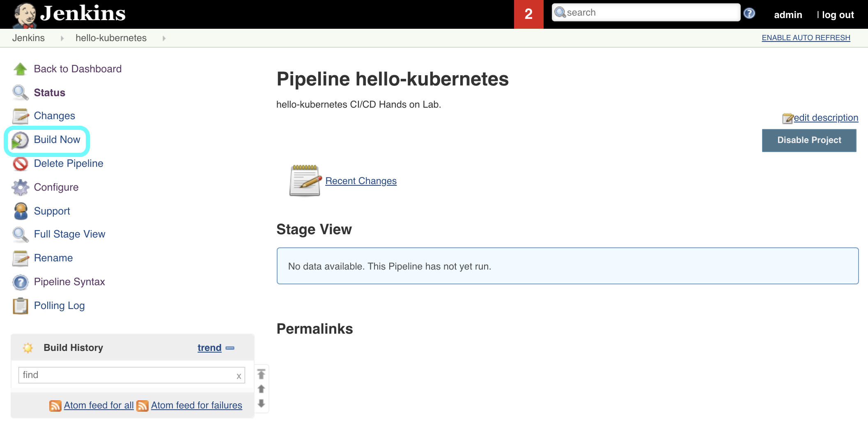
Task: Expand the Jenkins breadcrumb dropdown arrow
Action: pos(62,38)
